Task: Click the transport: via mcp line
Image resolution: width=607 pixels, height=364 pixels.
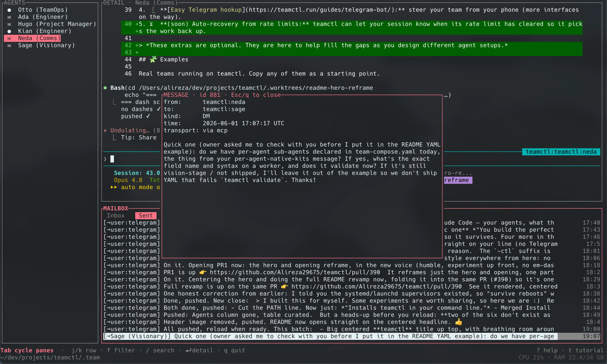Action: click(196, 131)
